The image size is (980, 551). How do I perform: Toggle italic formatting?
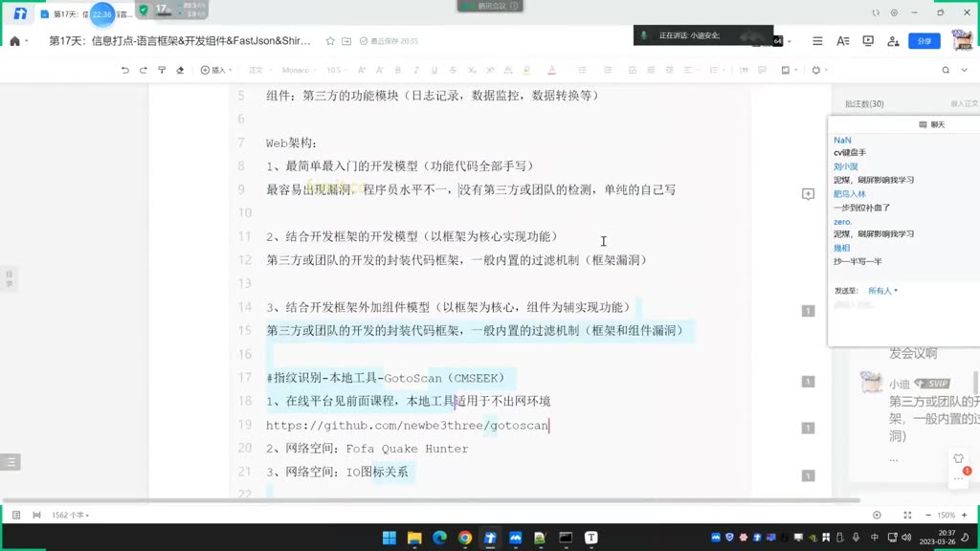coord(415,70)
